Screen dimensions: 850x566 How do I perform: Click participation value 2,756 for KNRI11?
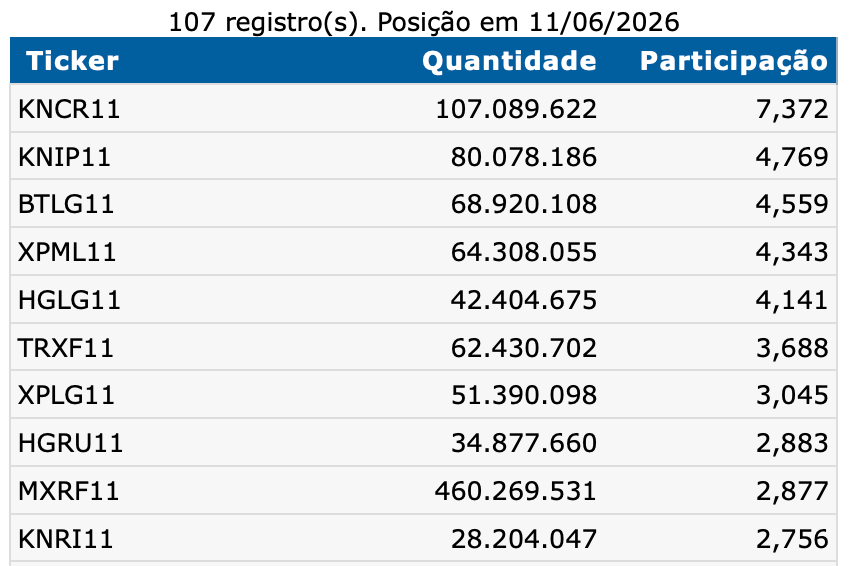[x=792, y=539]
